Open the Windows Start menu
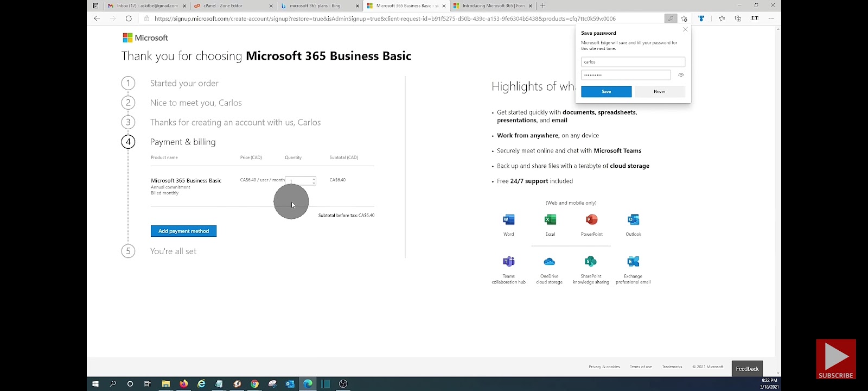 click(95, 384)
